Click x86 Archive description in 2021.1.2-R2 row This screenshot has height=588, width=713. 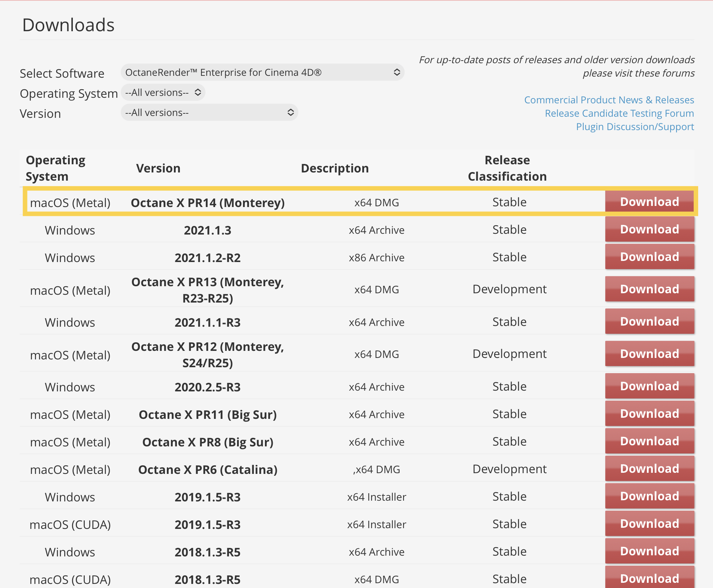376,257
